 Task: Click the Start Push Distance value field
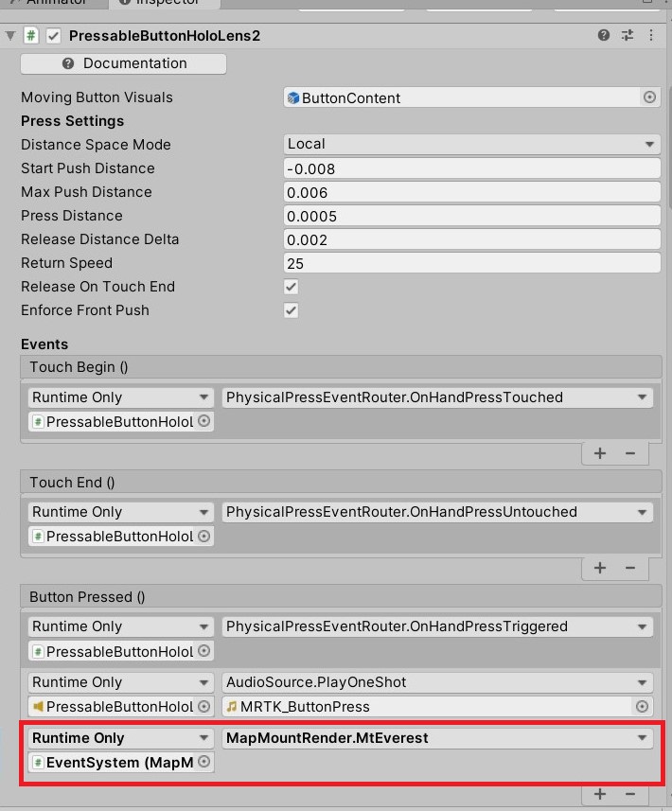(x=471, y=168)
